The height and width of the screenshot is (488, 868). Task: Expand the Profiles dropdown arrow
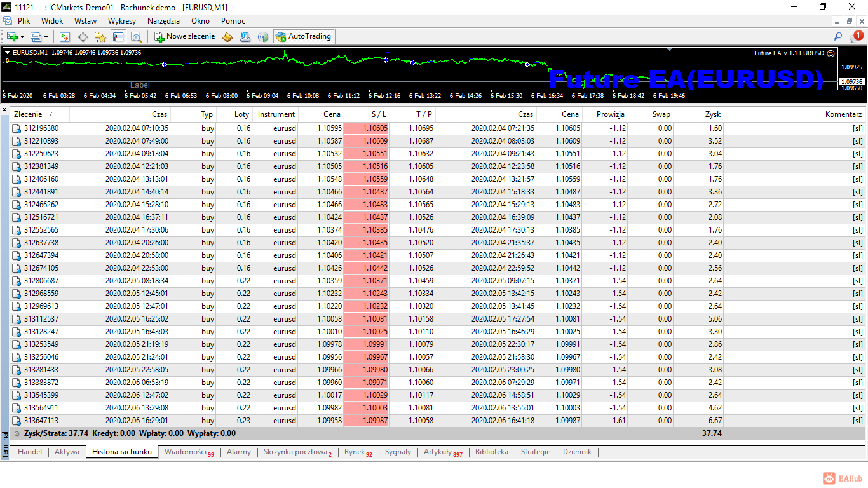tap(46, 37)
